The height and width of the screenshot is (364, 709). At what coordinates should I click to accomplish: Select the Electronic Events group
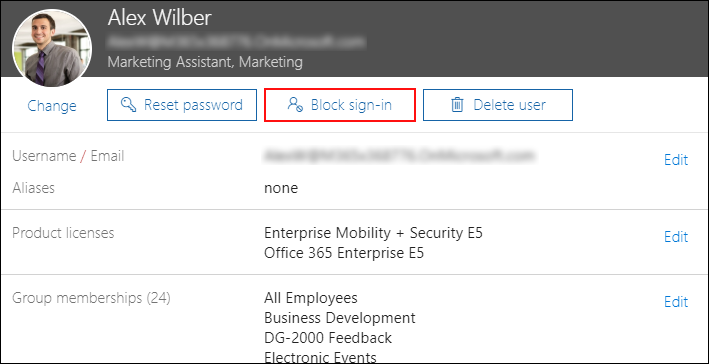[320, 357]
